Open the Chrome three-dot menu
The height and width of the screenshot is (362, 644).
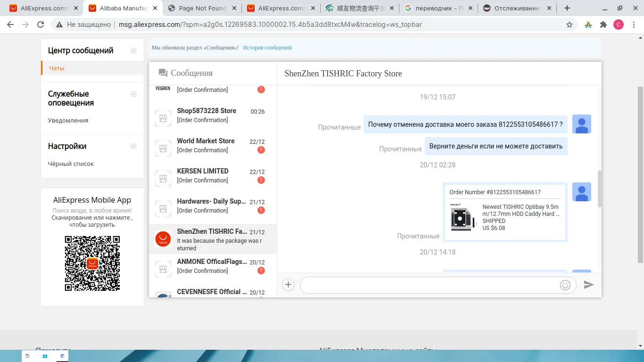[x=634, y=25]
